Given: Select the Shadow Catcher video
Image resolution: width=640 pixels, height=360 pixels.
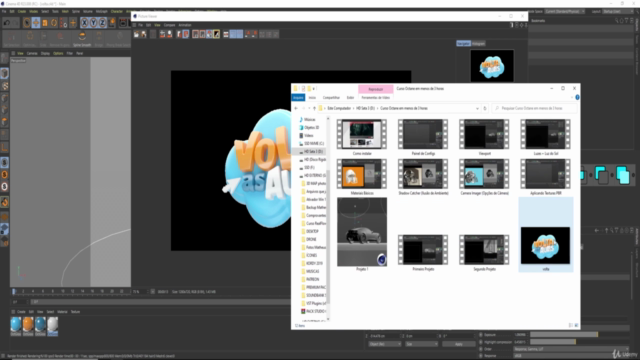Looking at the screenshot, I should pos(423,177).
